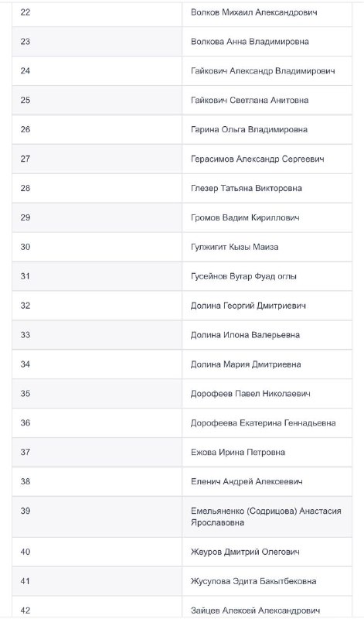Select Гарина Ольга Владимировна row
364x619 pixels.
tap(182, 129)
